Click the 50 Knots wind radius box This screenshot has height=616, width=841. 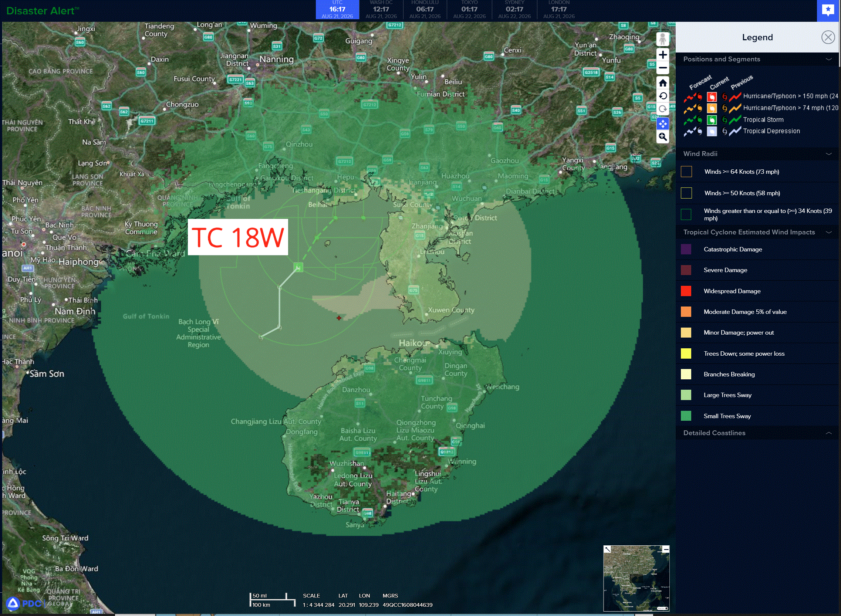686,193
